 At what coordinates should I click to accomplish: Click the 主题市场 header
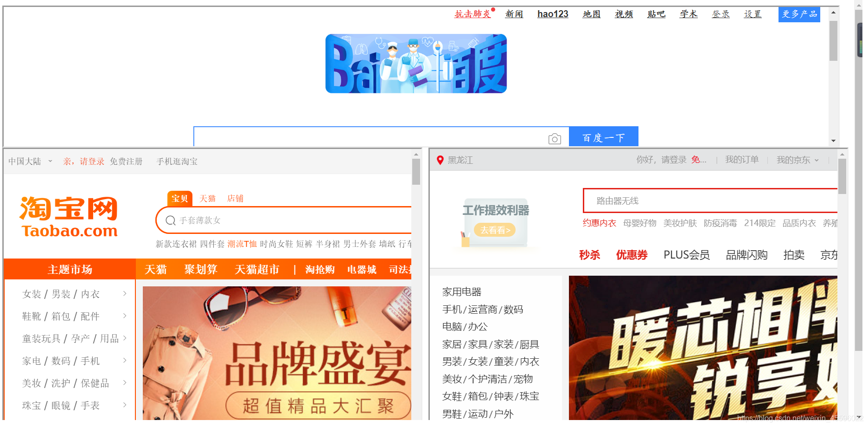click(70, 269)
